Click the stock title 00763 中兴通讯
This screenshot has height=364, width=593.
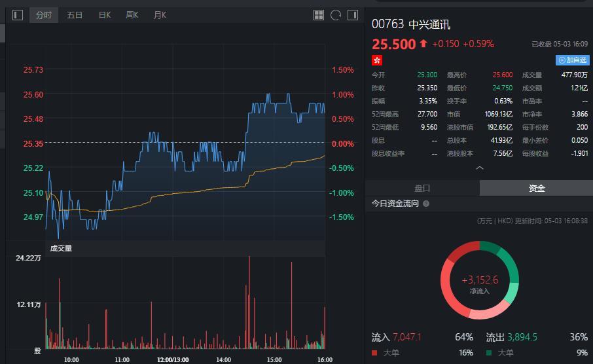[x=410, y=24]
